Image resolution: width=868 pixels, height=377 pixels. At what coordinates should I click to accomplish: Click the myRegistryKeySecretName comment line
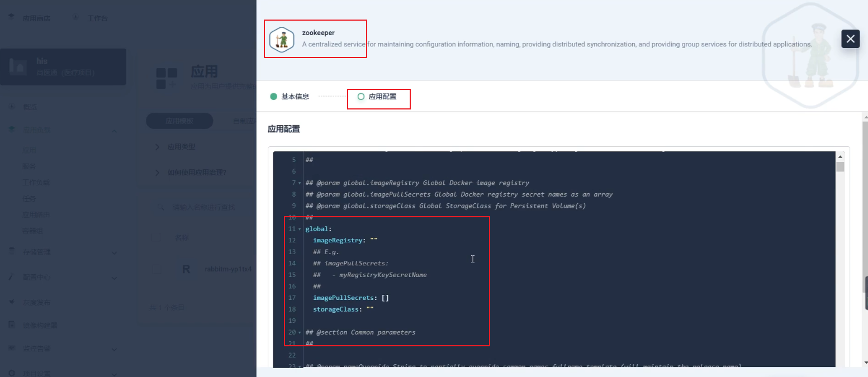click(x=370, y=275)
